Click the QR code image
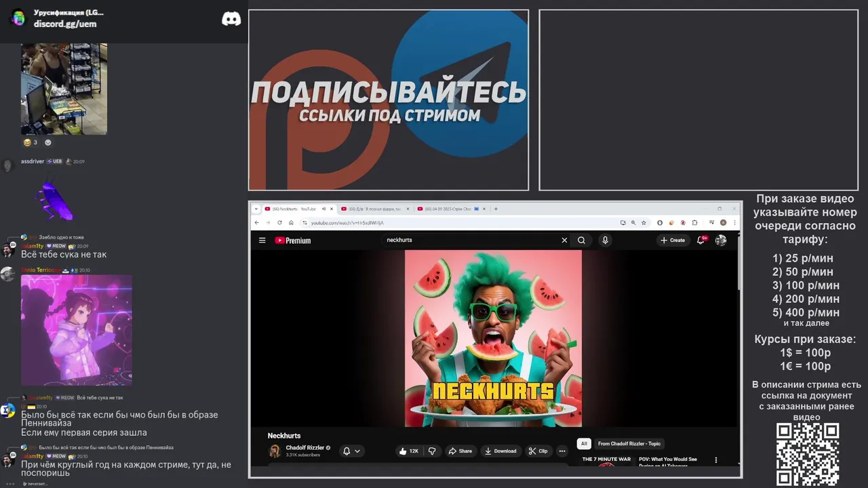The height and width of the screenshot is (488, 868). click(808, 455)
